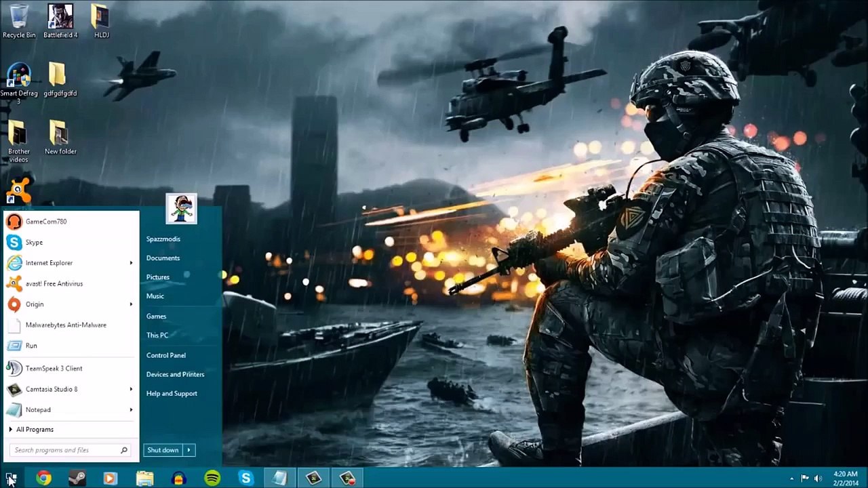Launch avast! Free Antivirus from Start menu

point(71,283)
